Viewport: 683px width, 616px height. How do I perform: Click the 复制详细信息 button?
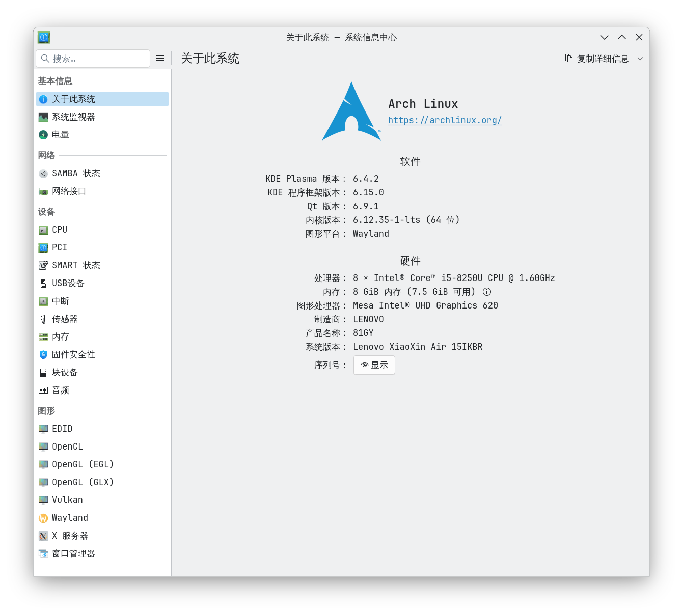pyautogui.click(x=597, y=59)
